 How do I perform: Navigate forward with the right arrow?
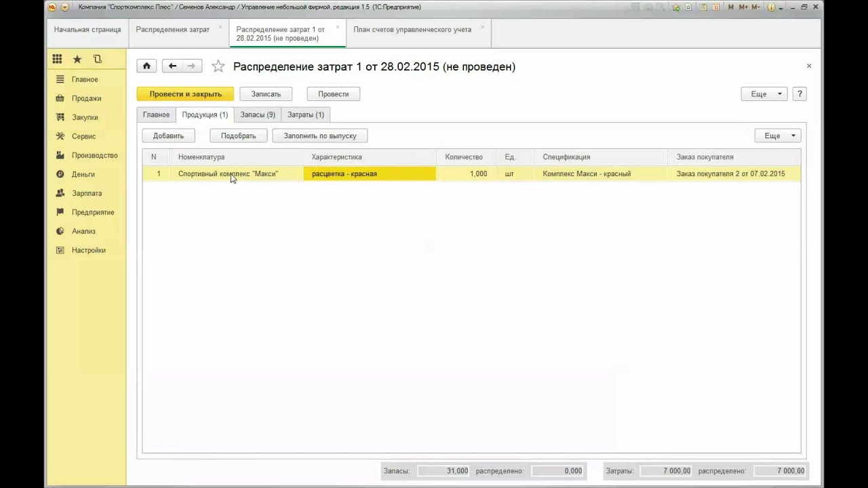(x=192, y=66)
